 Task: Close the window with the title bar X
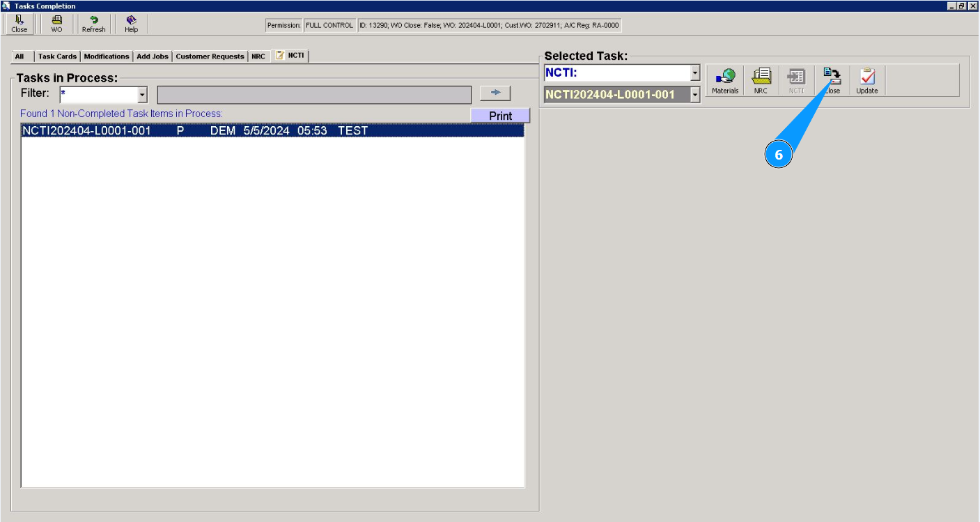click(972, 6)
